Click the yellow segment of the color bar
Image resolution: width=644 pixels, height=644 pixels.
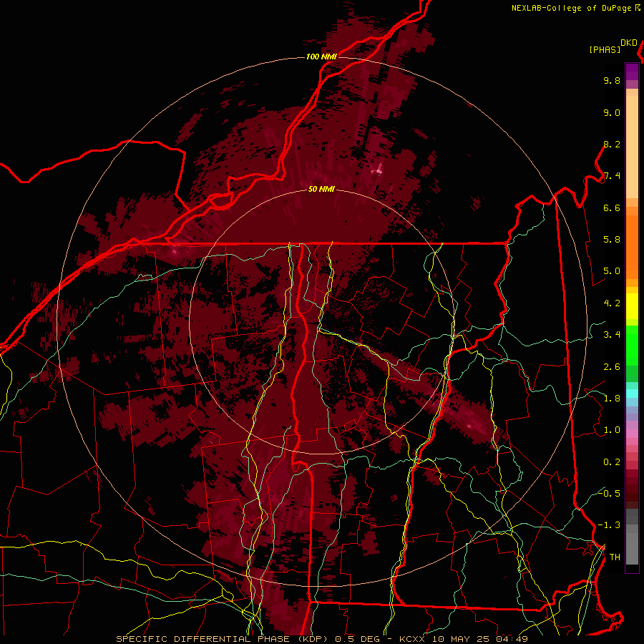tap(632, 306)
